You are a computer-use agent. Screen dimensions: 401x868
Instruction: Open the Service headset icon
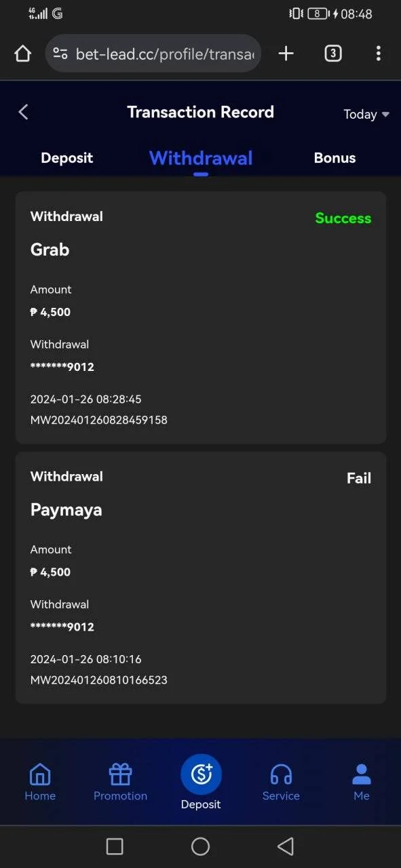281,782
